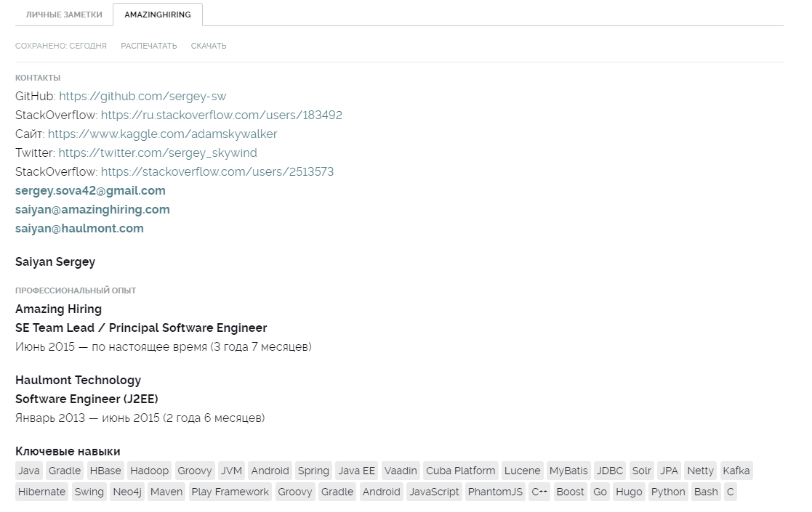Click the C++ skill tag
This screenshot has width=812, height=512.
point(539,492)
